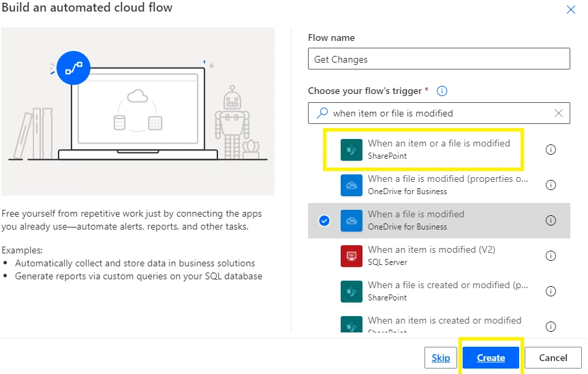Open info for 'When an item is created or modified'

point(551,327)
